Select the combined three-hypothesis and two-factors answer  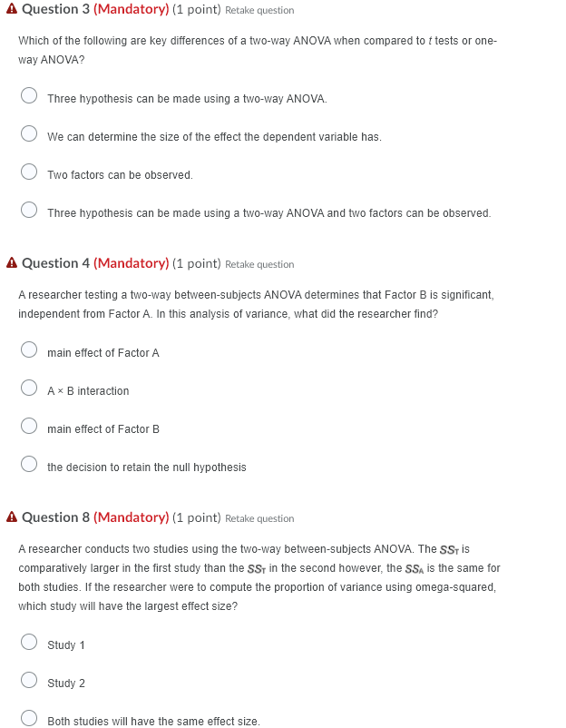pyautogui.click(x=28, y=209)
